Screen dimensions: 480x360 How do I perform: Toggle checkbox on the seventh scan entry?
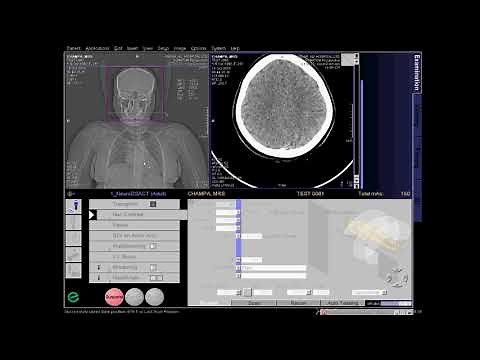pos(153,267)
